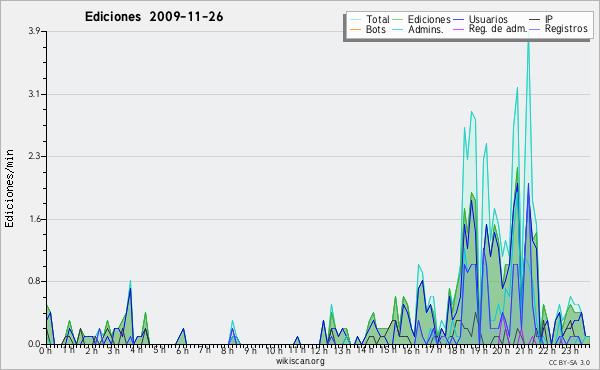Click the 18 h time axis label
The image size is (600, 370).
tap(455, 350)
